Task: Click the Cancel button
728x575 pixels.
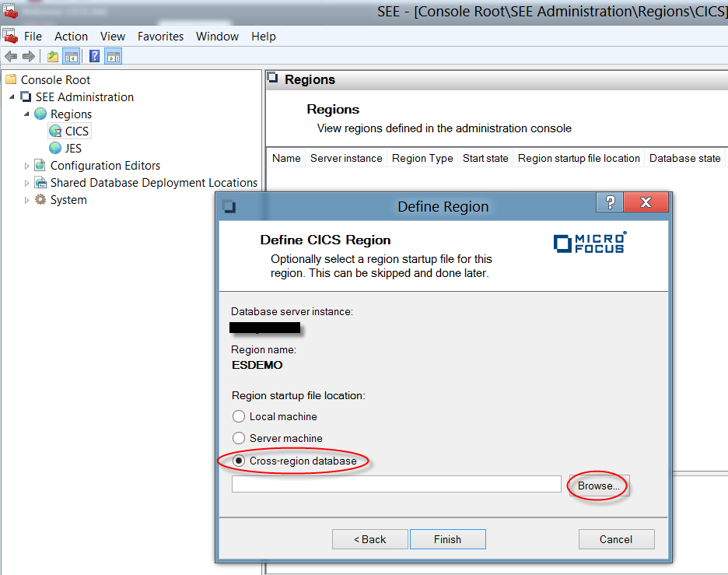Action: (x=616, y=539)
